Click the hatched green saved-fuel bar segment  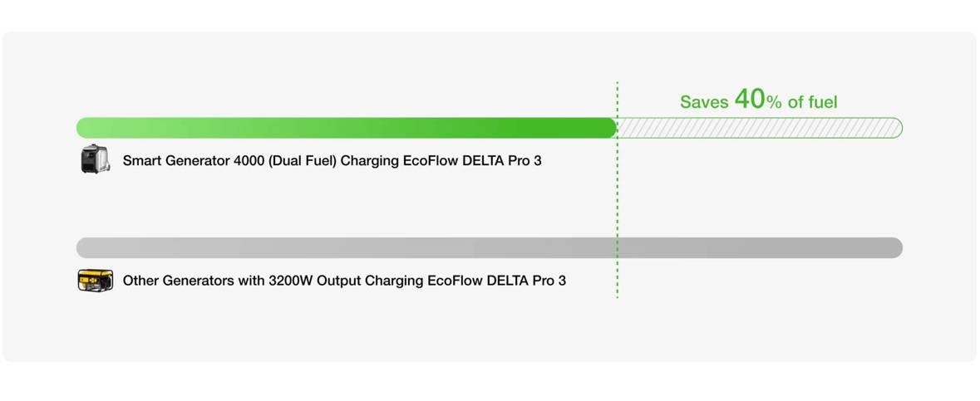760,127
